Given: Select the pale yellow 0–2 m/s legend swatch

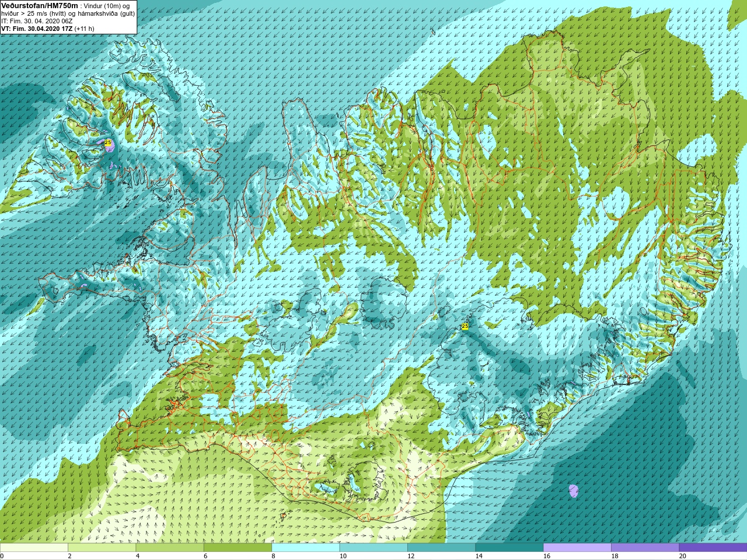Looking at the screenshot, I should 34,547.
